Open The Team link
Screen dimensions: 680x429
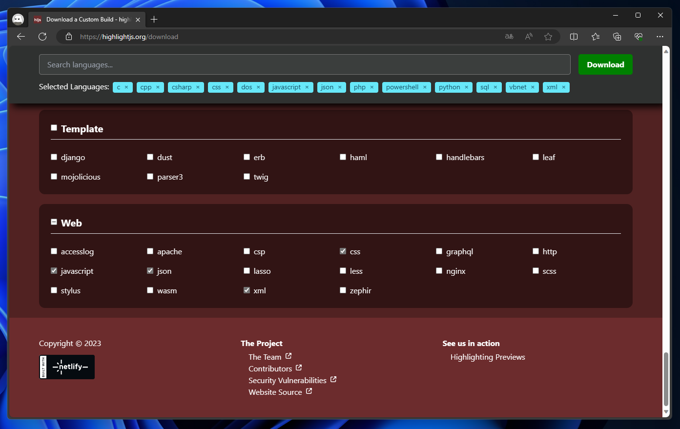click(265, 357)
